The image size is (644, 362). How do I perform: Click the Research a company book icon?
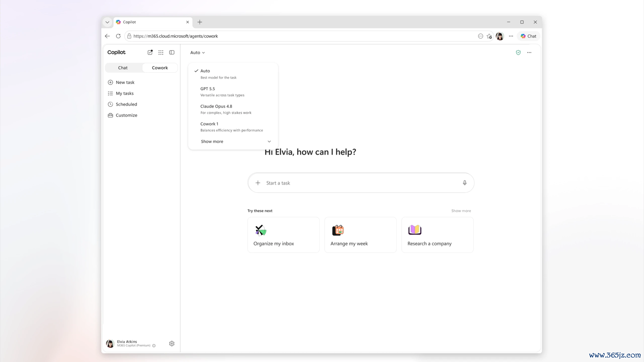[x=415, y=230]
